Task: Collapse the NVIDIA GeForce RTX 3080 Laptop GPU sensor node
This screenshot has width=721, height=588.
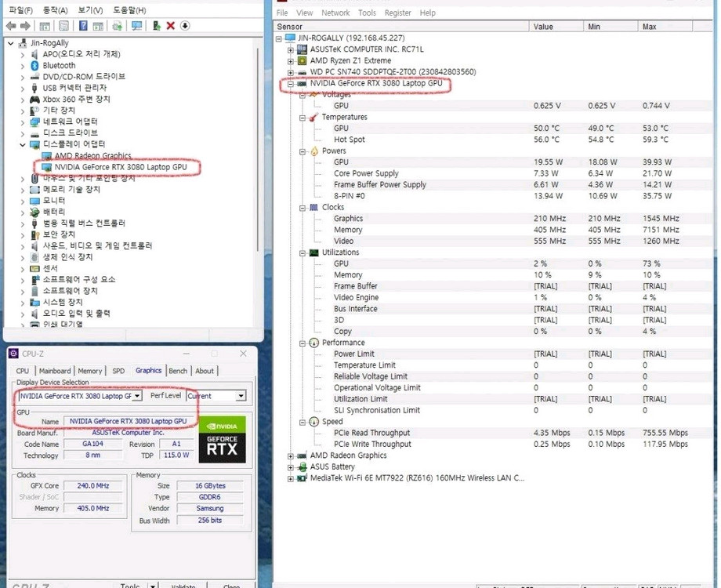Action: 291,83
